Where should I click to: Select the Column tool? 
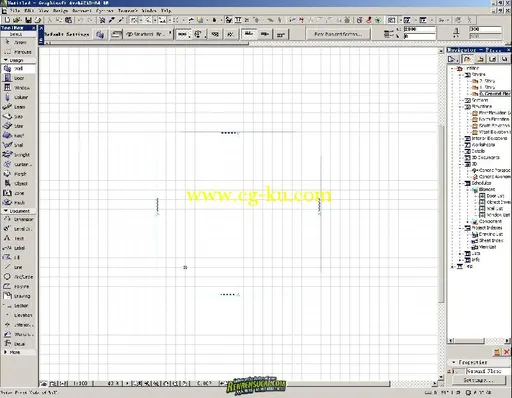click(x=19, y=97)
